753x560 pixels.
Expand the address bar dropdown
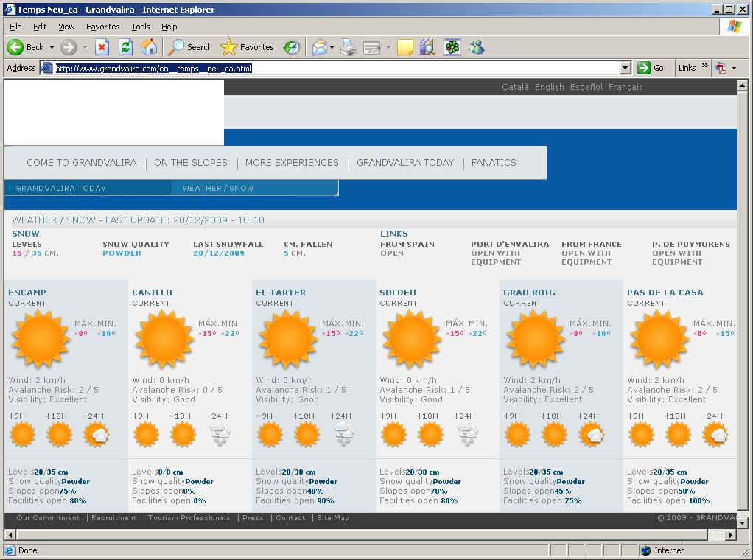tap(625, 68)
